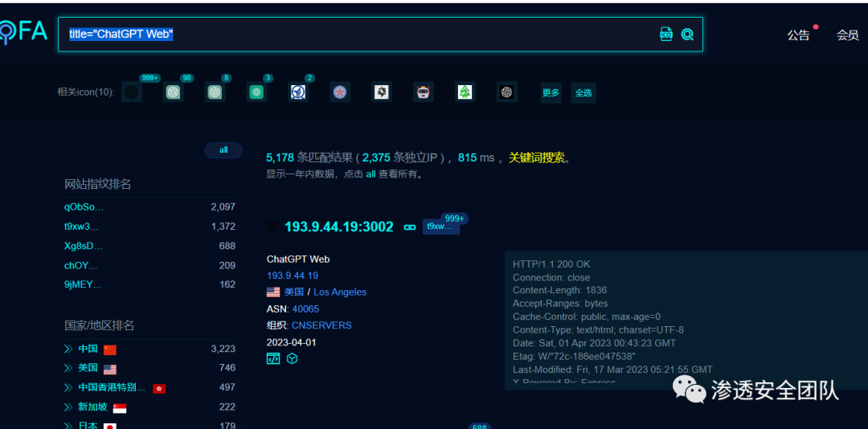Click the count 2,097 next to qObSo…
This screenshot has width=868, height=429.
point(223,207)
